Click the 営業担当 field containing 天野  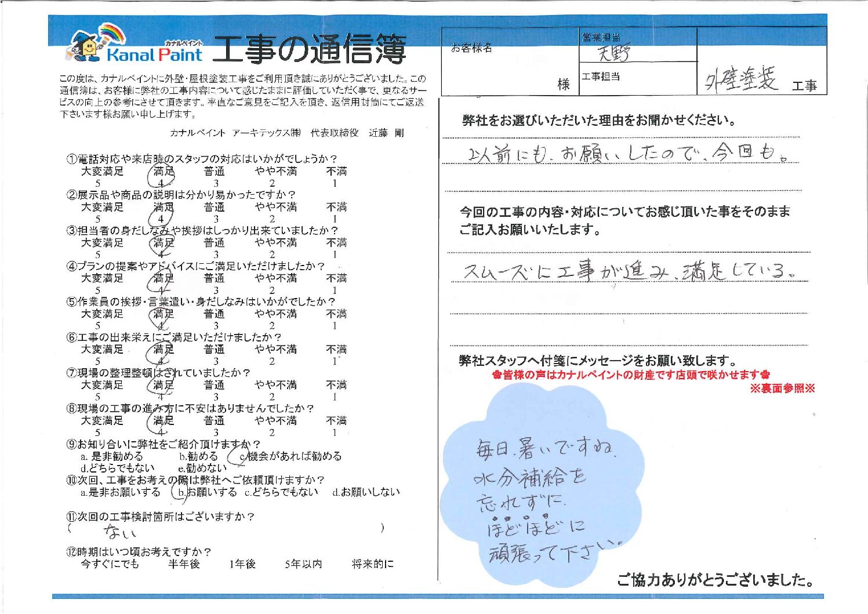click(x=638, y=53)
